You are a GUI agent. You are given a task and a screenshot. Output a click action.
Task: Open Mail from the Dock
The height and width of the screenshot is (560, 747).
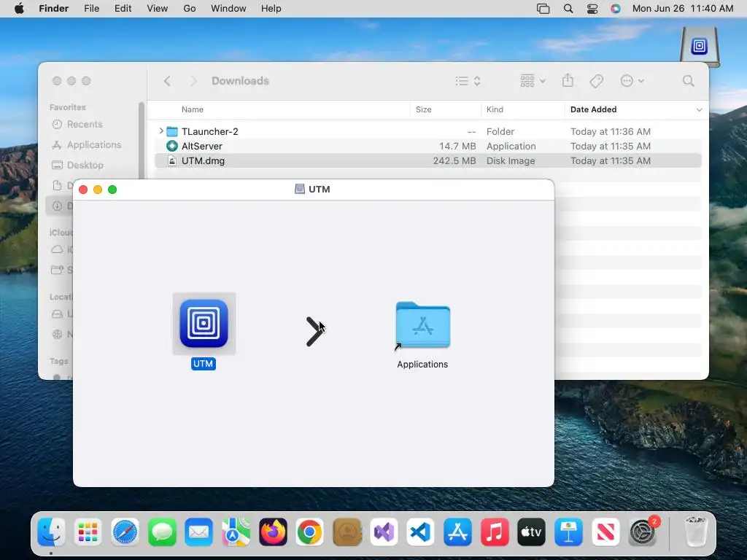[x=198, y=532]
